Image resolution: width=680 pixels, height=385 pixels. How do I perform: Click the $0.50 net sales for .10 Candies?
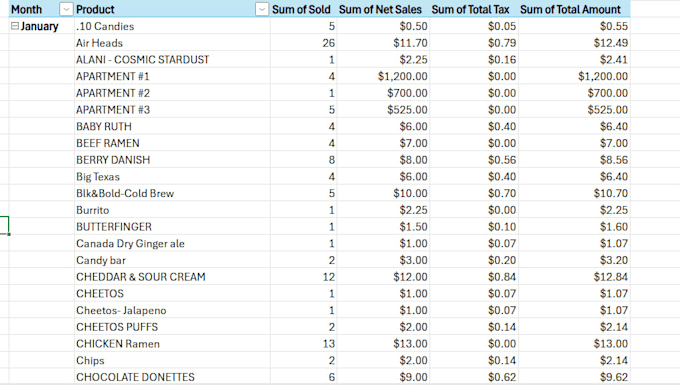pyautogui.click(x=413, y=26)
